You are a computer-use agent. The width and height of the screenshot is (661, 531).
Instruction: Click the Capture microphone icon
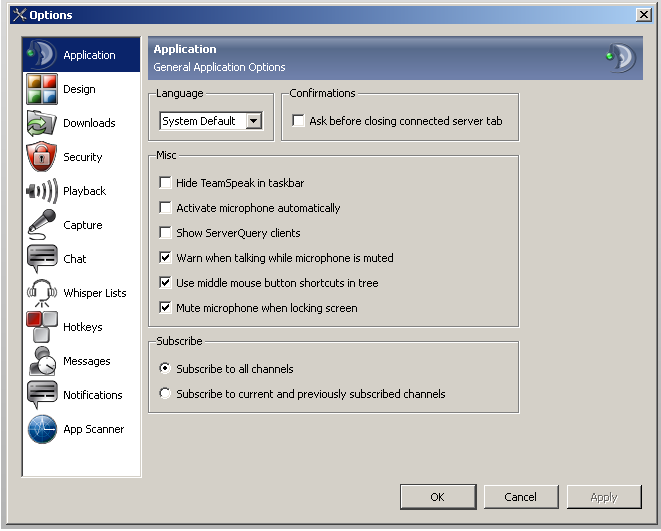pyautogui.click(x=41, y=225)
